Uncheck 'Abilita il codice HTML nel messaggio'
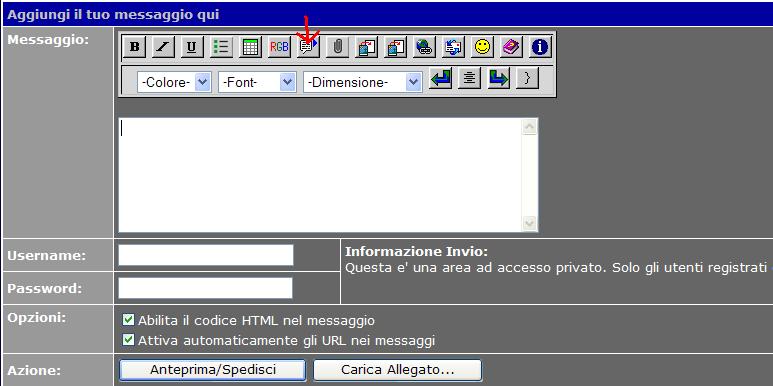 (x=128, y=320)
